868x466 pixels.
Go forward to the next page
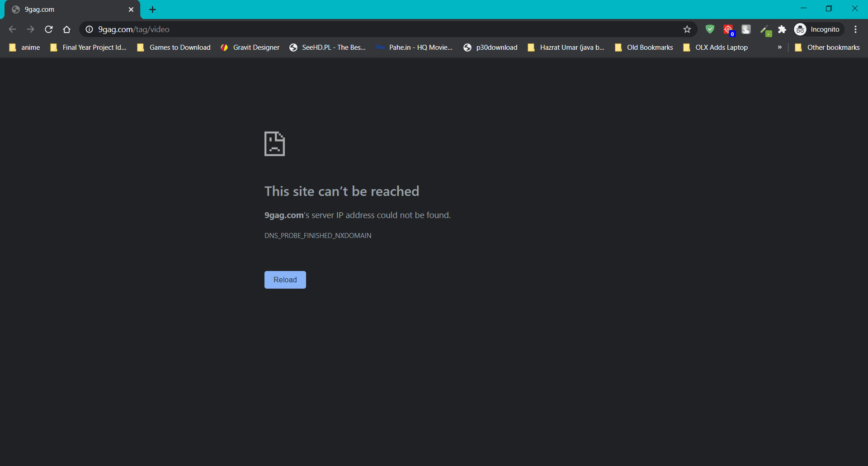tap(30, 29)
